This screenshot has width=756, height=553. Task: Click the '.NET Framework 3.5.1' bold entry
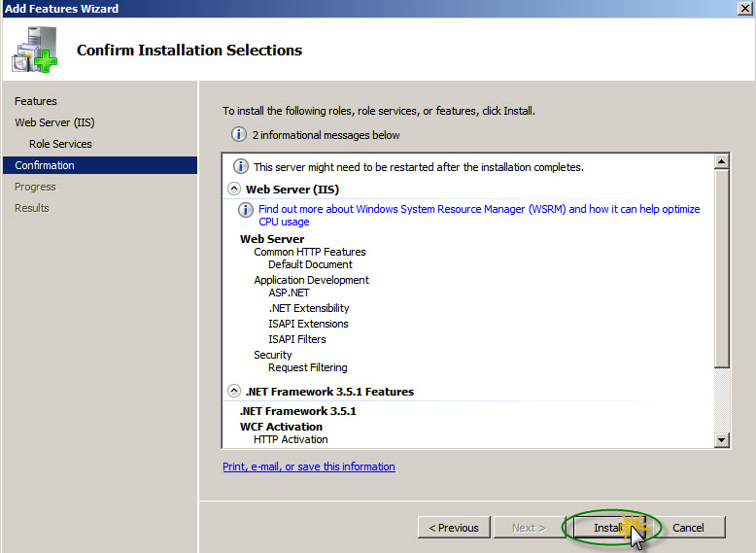pos(298,411)
